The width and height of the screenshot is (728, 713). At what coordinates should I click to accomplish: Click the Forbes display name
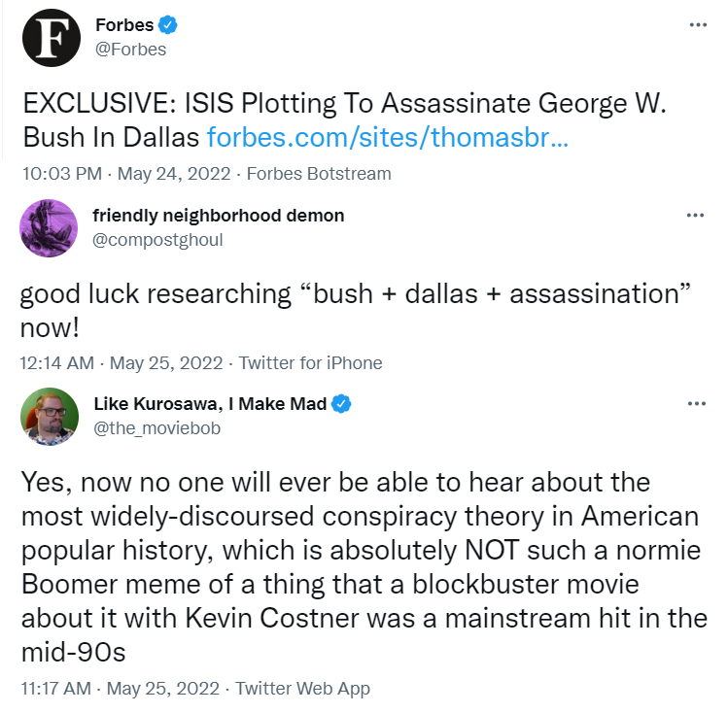[x=124, y=25]
